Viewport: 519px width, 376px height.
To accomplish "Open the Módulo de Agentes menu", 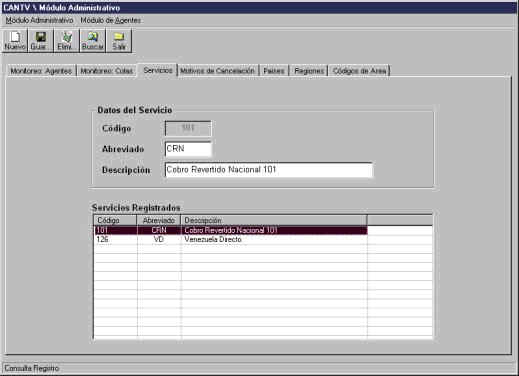I will pyautogui.click(x=111, y=20).
